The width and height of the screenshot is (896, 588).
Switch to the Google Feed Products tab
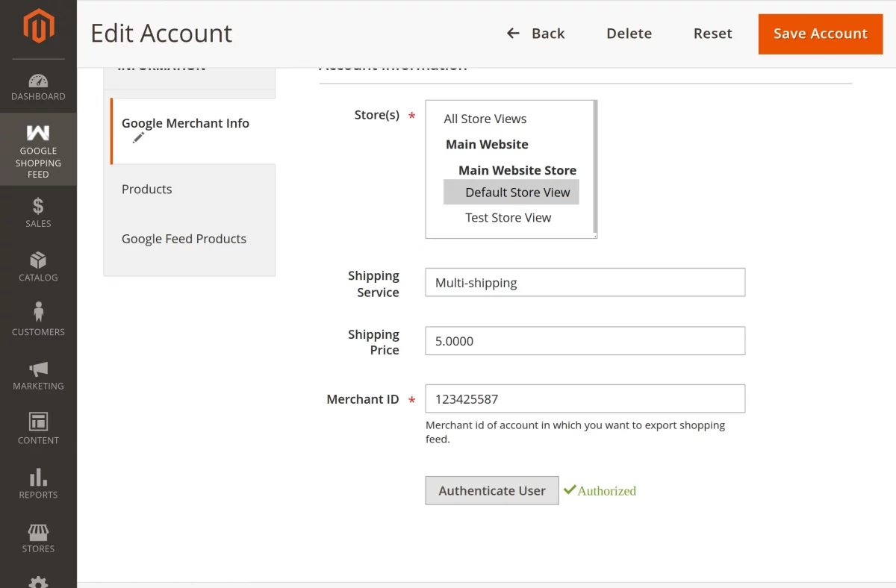pyautogui.click(x=184, y=239)
